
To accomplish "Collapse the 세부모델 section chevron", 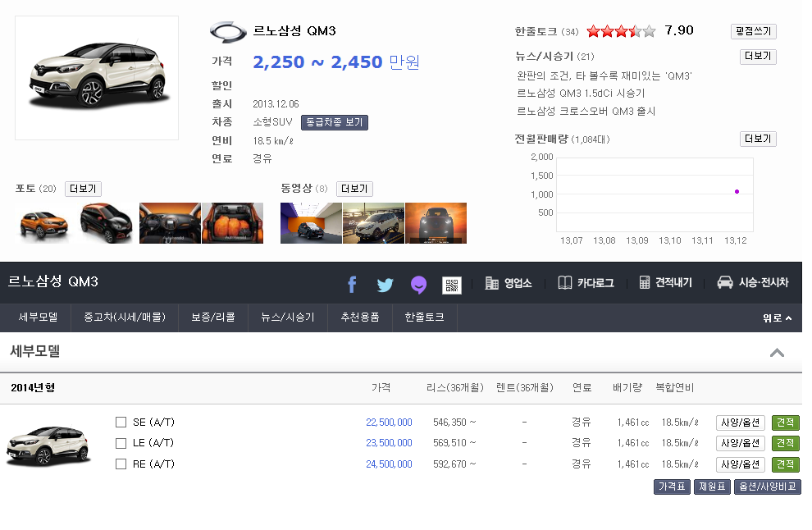I will click(778, 352).
